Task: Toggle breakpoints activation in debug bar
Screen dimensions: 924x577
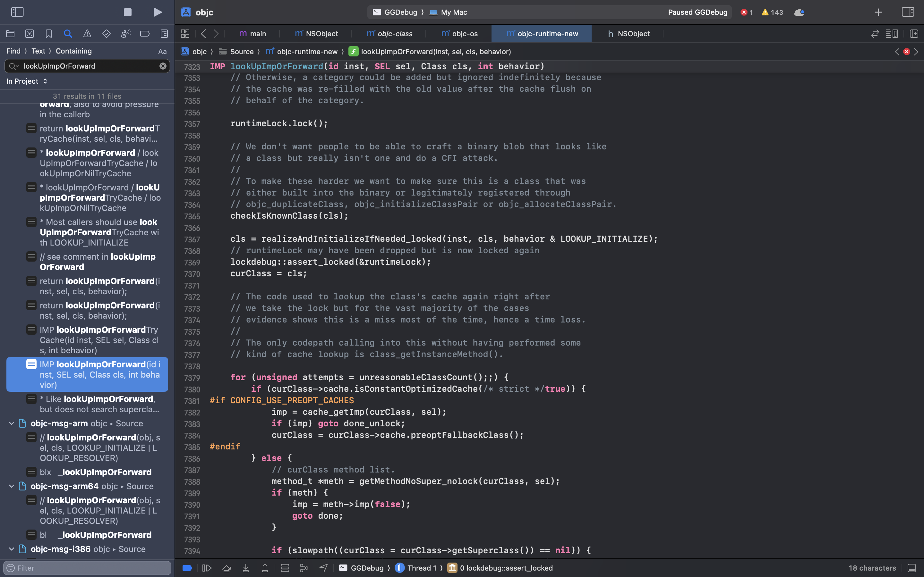Action: point(187,568)
